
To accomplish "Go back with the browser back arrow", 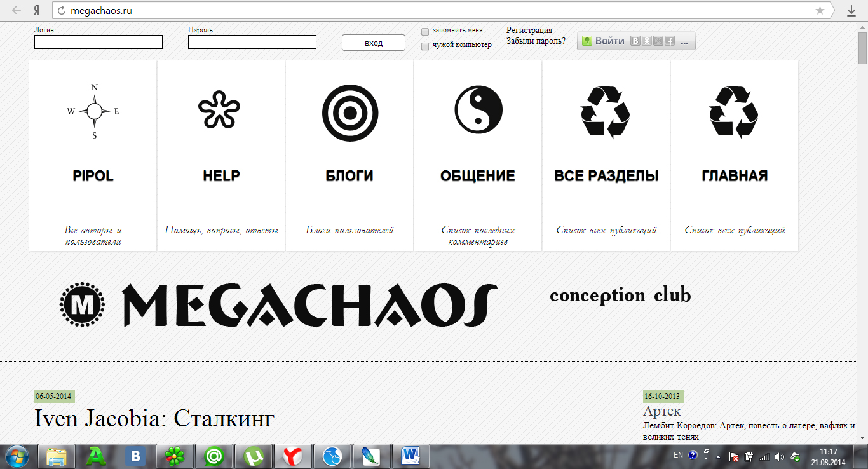I will (17, 10).
